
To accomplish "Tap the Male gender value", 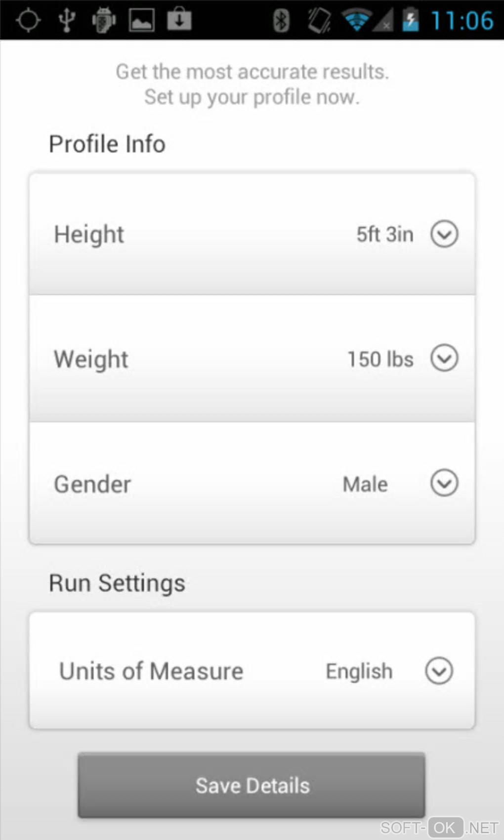I will 365,484.
